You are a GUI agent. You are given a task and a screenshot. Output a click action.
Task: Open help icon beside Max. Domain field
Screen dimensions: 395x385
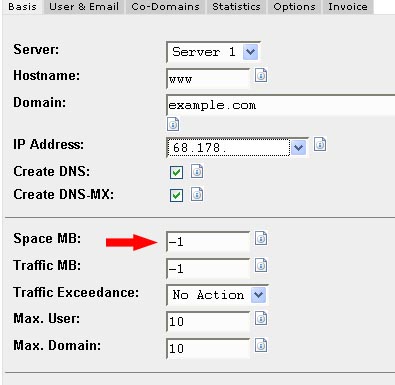coord(261,345)
